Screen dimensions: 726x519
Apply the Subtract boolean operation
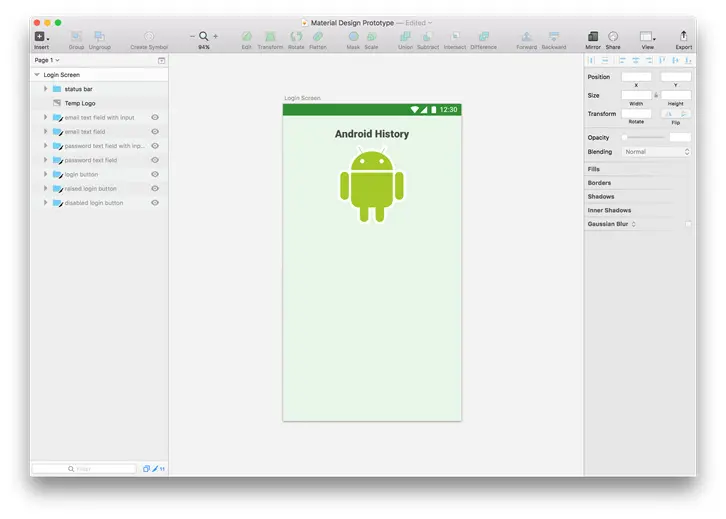click(428, 36)
